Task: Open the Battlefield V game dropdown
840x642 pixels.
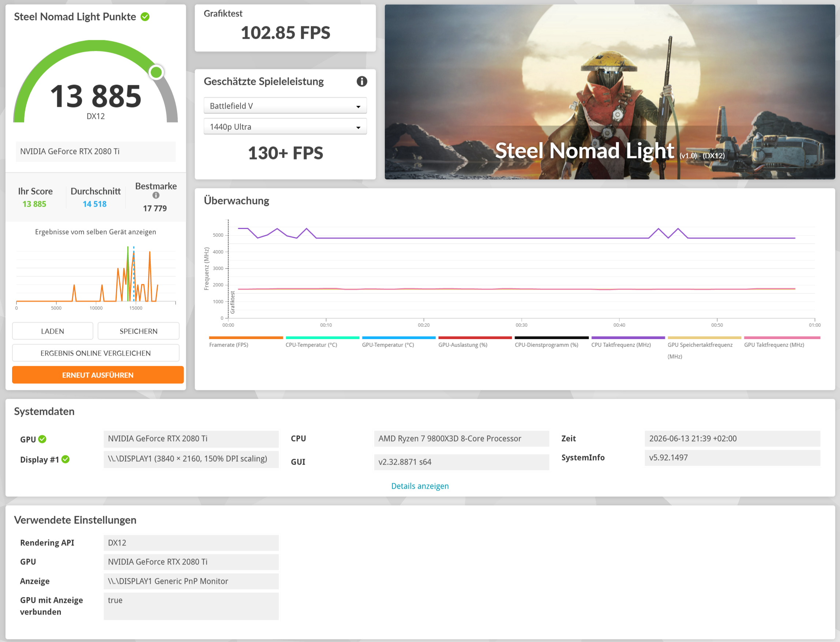Action: coord(285,106)
